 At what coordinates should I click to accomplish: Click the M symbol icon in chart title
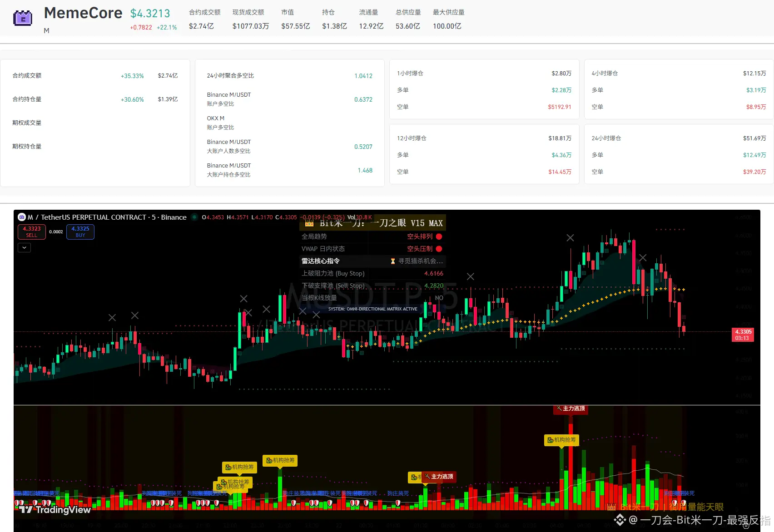(21, 217)
